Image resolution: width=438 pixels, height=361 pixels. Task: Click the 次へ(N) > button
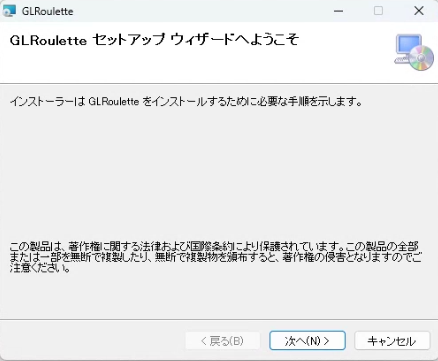(307, 340)
